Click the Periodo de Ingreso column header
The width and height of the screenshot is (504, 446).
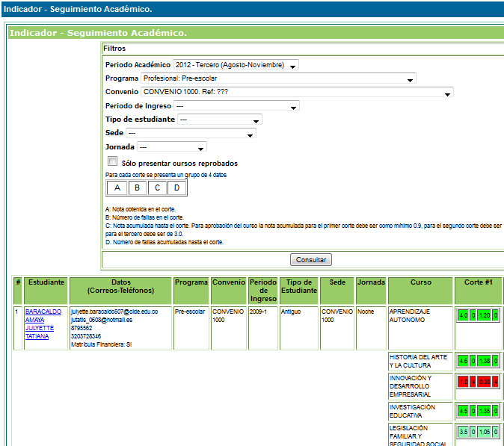pyautogui.click(x=263, y=291)
